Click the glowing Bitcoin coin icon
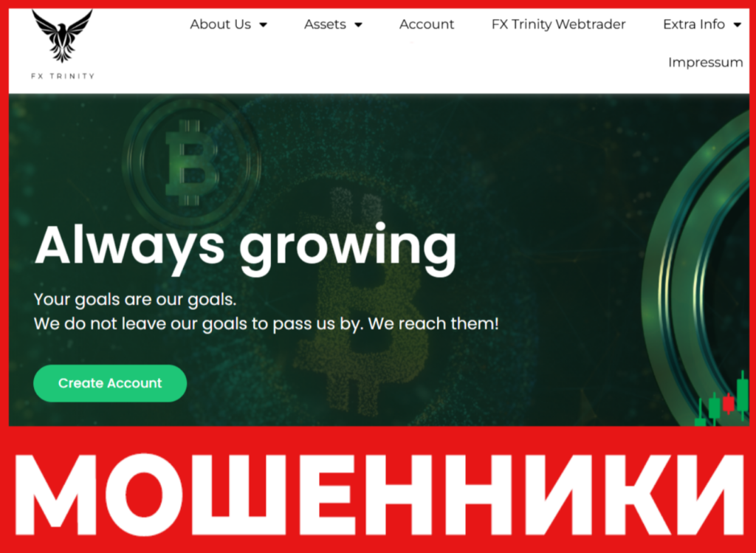 [x=192, y=162]
